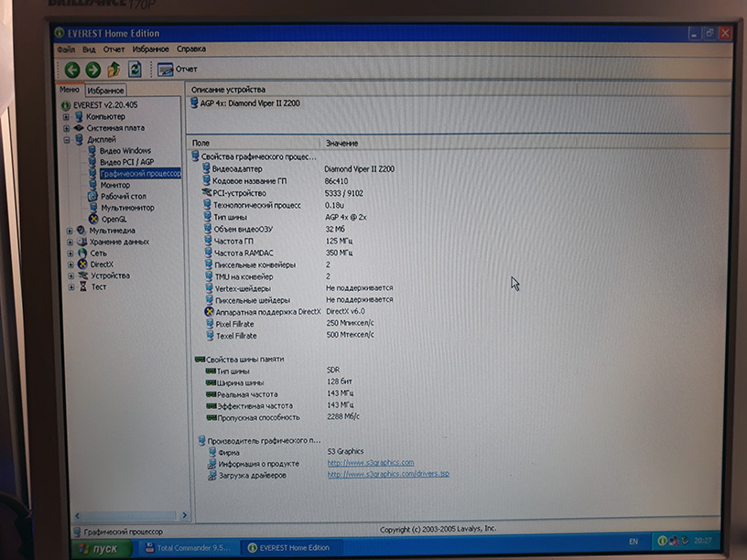Click the Мультимедиа speaker icon
The image size is (747, 560).
click(x=81, y=230)
